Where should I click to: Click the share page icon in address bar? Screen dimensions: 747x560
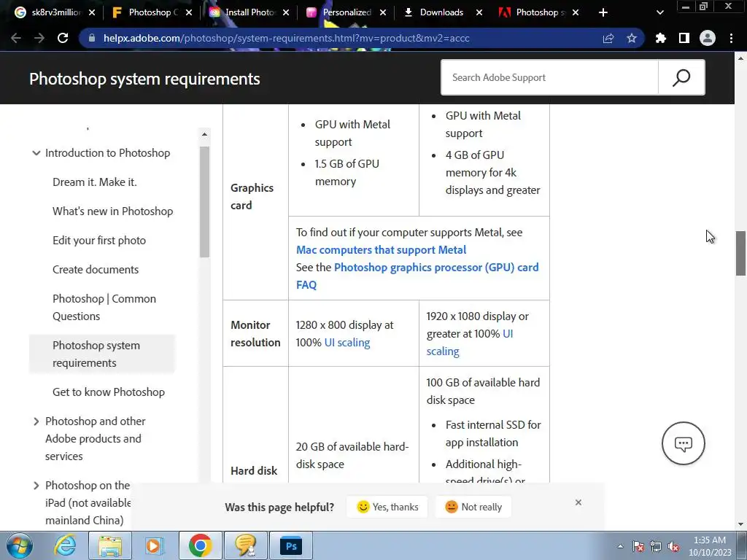608,38
